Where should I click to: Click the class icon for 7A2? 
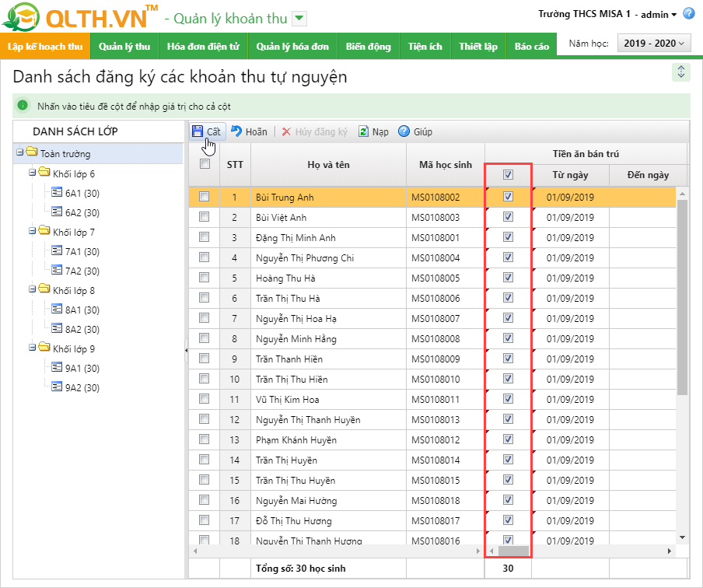57,271
